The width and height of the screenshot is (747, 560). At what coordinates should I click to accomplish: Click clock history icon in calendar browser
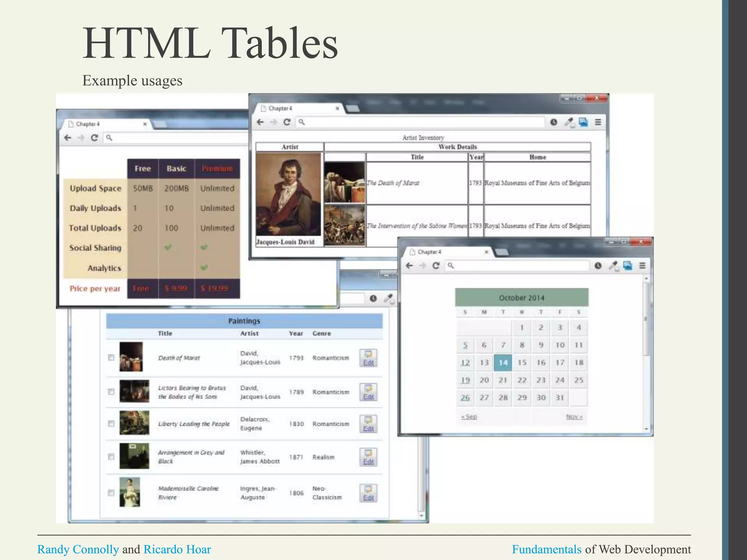pos(598,265)
